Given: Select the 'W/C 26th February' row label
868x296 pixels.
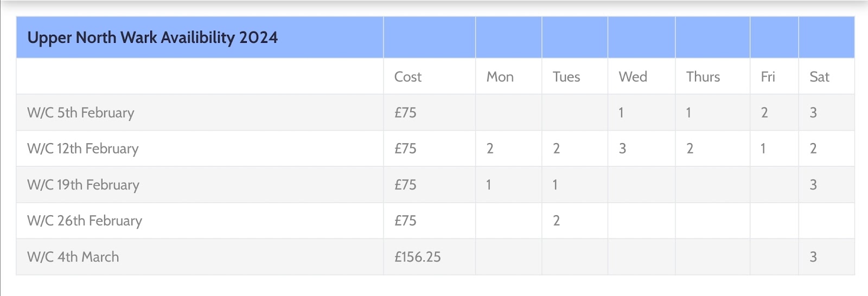Looking at the screenshot, I should pos(85,221).
